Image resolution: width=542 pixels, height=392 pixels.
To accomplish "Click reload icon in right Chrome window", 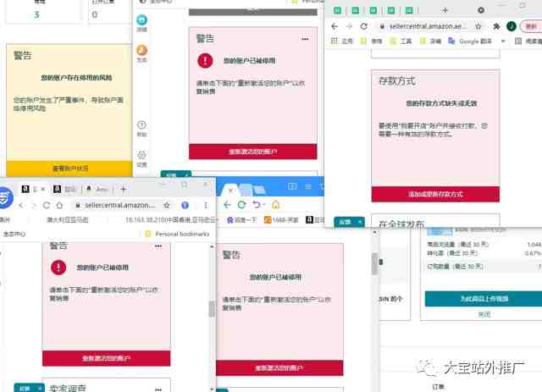I will click(363, 26).
